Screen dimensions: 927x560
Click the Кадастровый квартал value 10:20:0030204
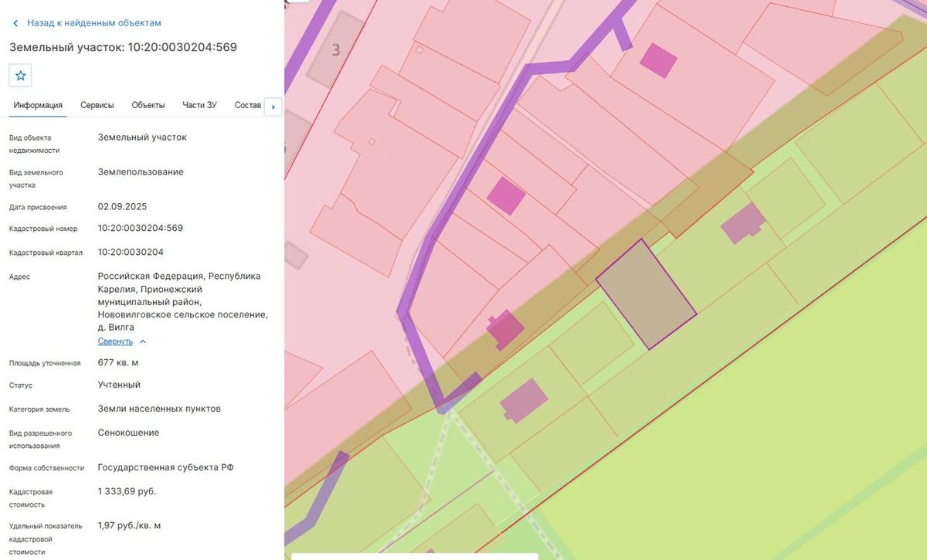(131, 252)
